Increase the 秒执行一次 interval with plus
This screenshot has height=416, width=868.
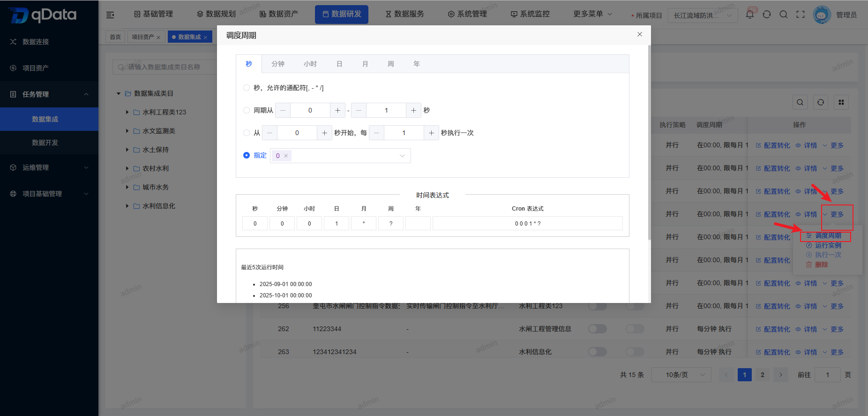tap(431, 133)
